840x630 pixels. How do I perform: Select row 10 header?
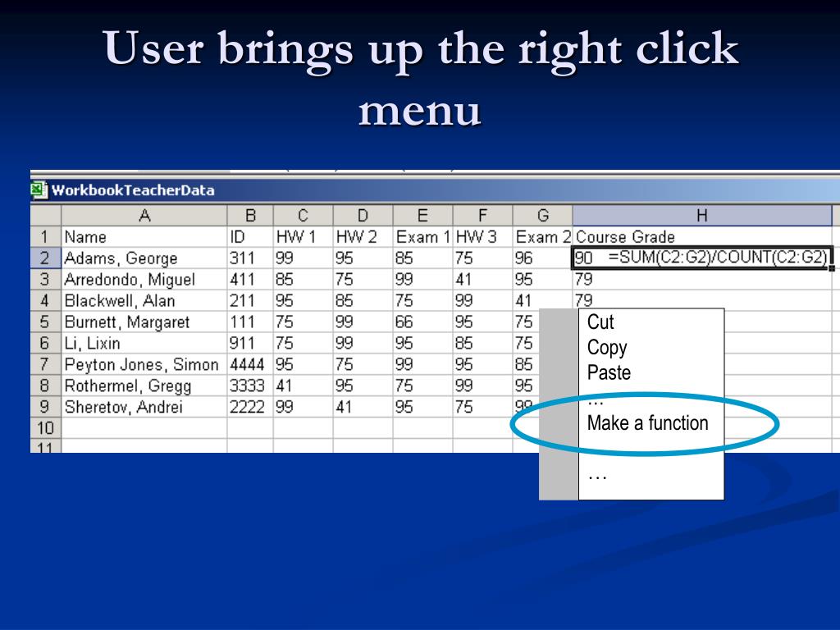click(x=46, y=428)
